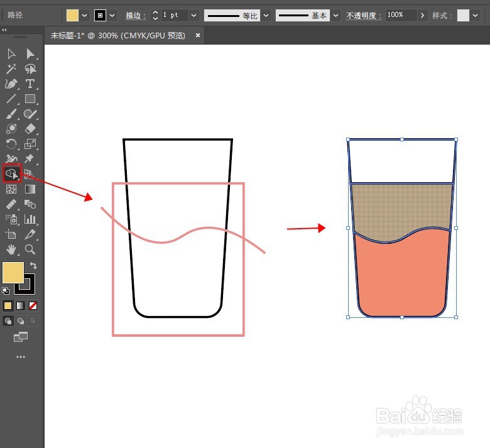
Task: Switch to 未标题-1* document tab
Action: [118, 35]
